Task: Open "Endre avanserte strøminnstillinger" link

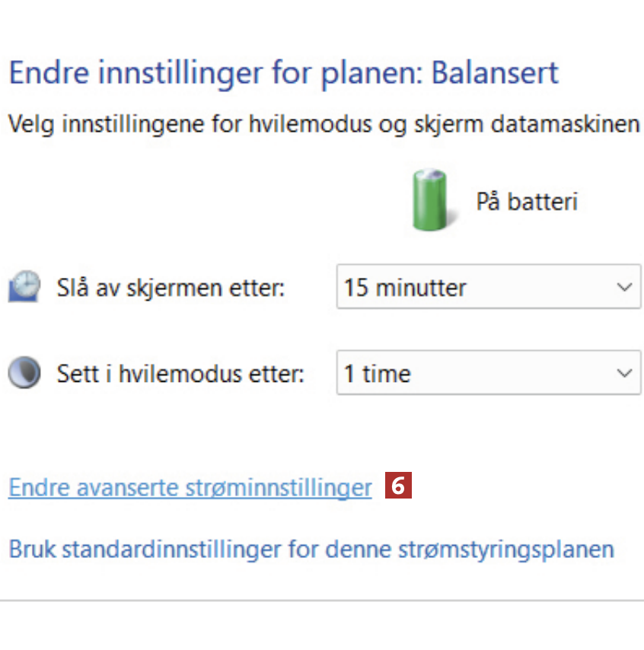Action: point(190,488)
